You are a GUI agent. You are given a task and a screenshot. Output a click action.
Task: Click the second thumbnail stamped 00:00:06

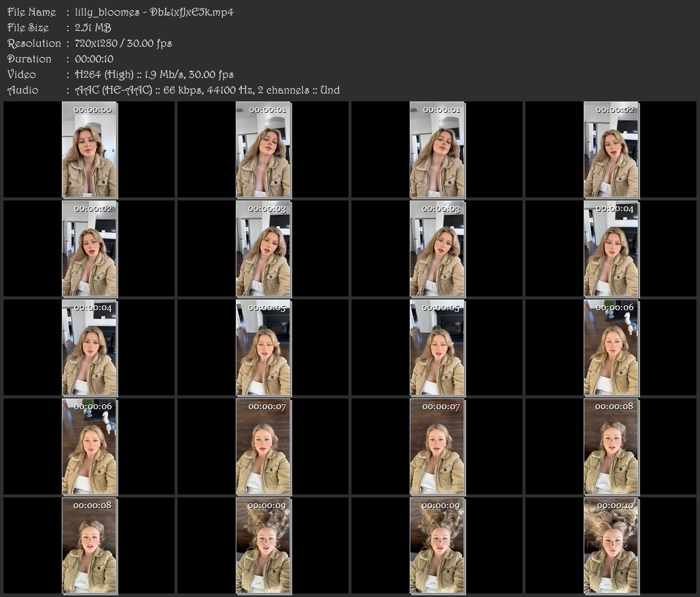click(x=89, y=447)
